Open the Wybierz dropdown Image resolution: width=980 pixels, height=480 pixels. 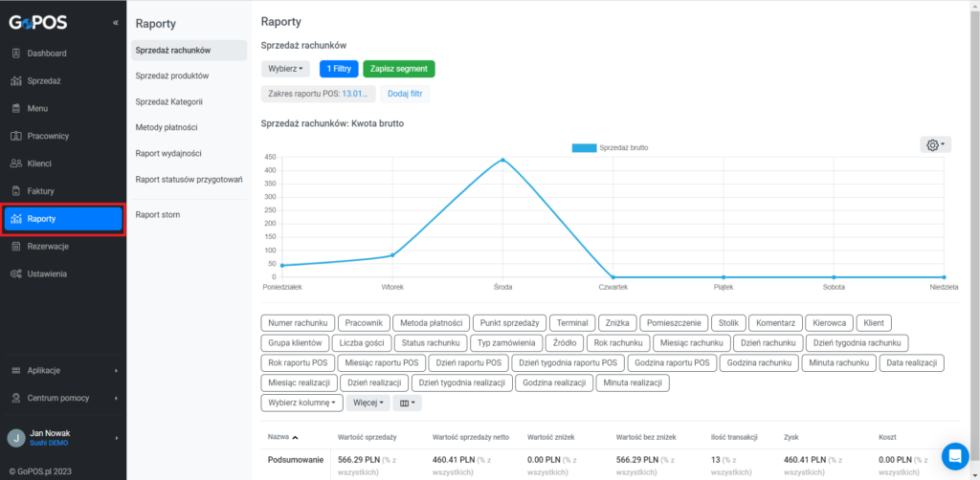(285, 69)
